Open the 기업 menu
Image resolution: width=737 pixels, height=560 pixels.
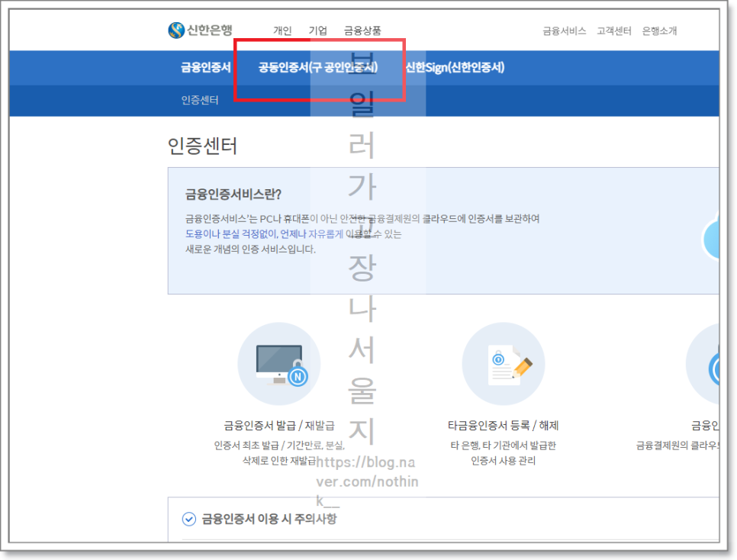[x=317, y=31]
